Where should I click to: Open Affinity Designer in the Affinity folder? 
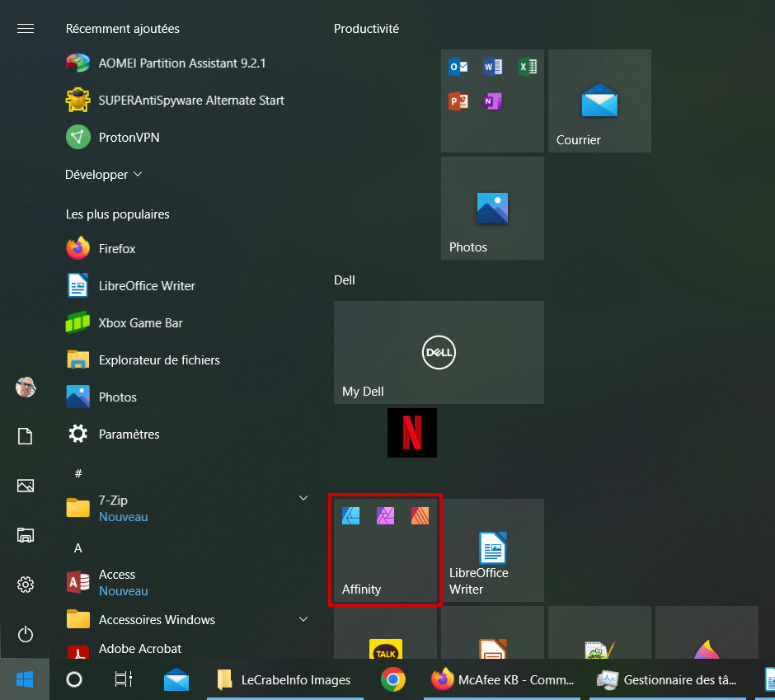click(x=351, y=515)
